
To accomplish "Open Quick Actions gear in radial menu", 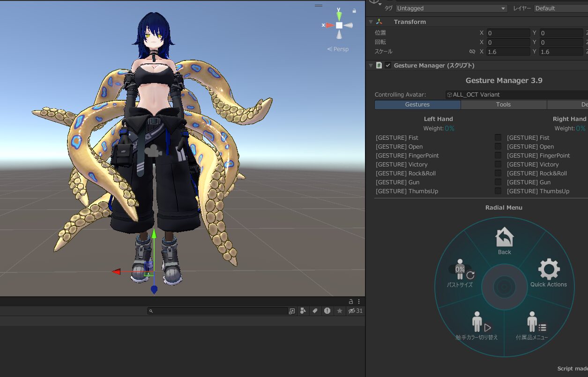I will 549,271.
